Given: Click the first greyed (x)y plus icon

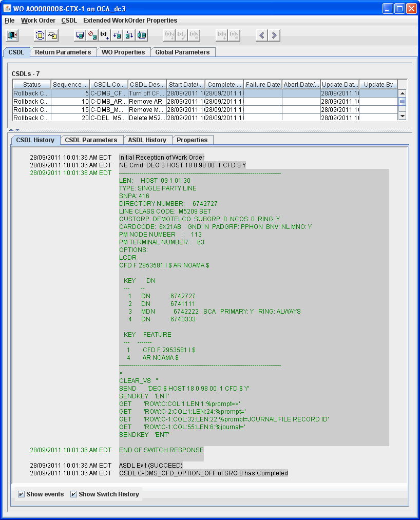Looking at the screenshot, I should pos(169,35).
